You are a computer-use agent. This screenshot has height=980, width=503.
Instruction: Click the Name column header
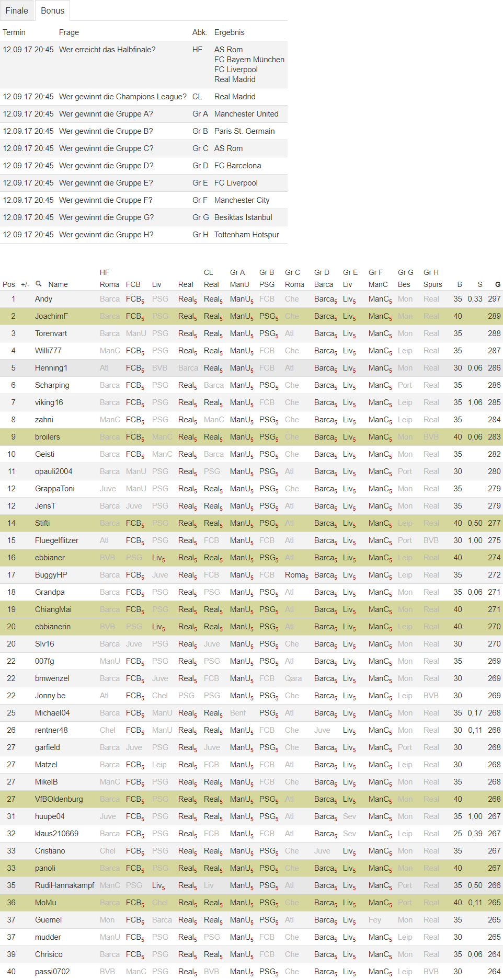[58, 284]
